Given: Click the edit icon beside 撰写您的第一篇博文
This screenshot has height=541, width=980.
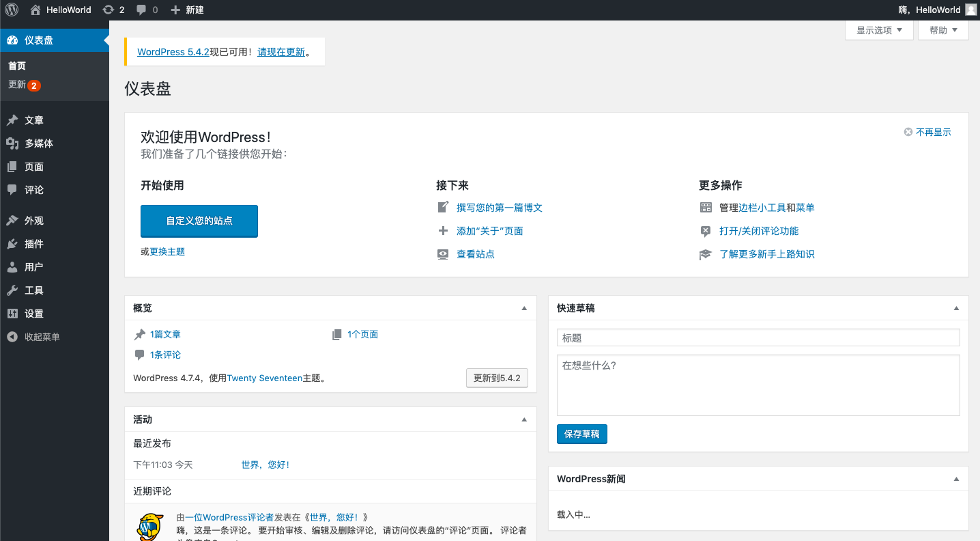Looking at the screenshot, I should (x=443, y=207).
